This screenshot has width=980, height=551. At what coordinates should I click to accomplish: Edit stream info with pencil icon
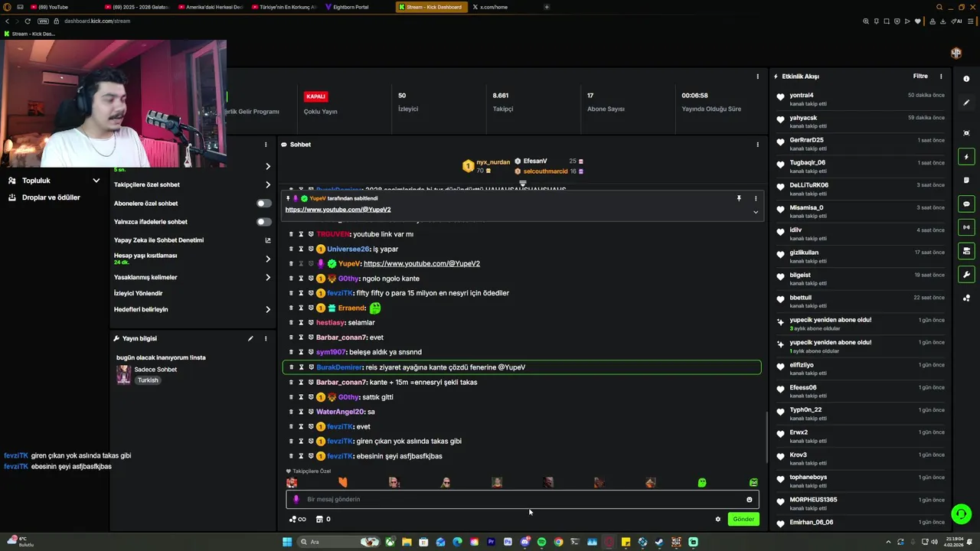[x=250, y=338]
